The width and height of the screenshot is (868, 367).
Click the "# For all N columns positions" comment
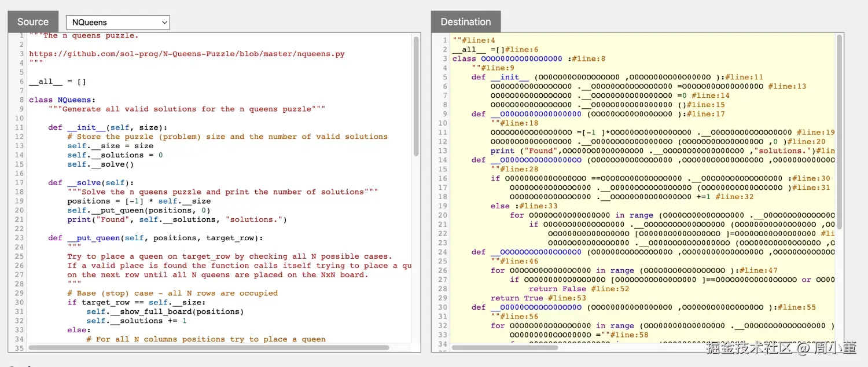pos(206,339)
